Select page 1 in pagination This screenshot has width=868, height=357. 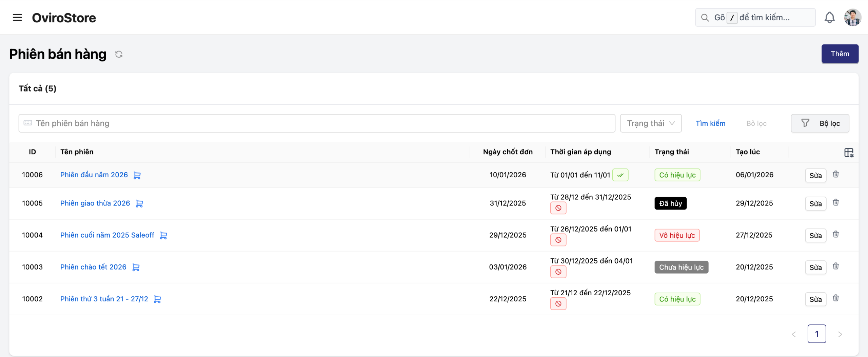click(x=816, y=334)
